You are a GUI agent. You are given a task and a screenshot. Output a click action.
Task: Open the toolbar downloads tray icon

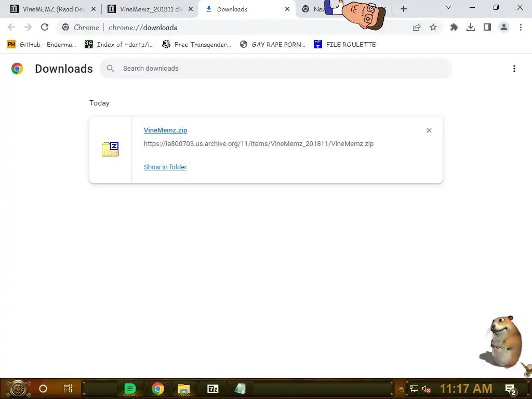[471, 28]
